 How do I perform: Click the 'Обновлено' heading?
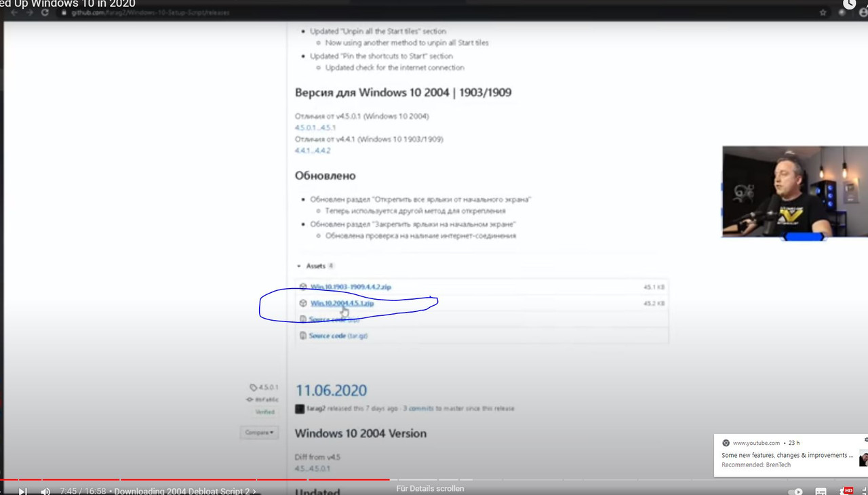click(325, 176)
